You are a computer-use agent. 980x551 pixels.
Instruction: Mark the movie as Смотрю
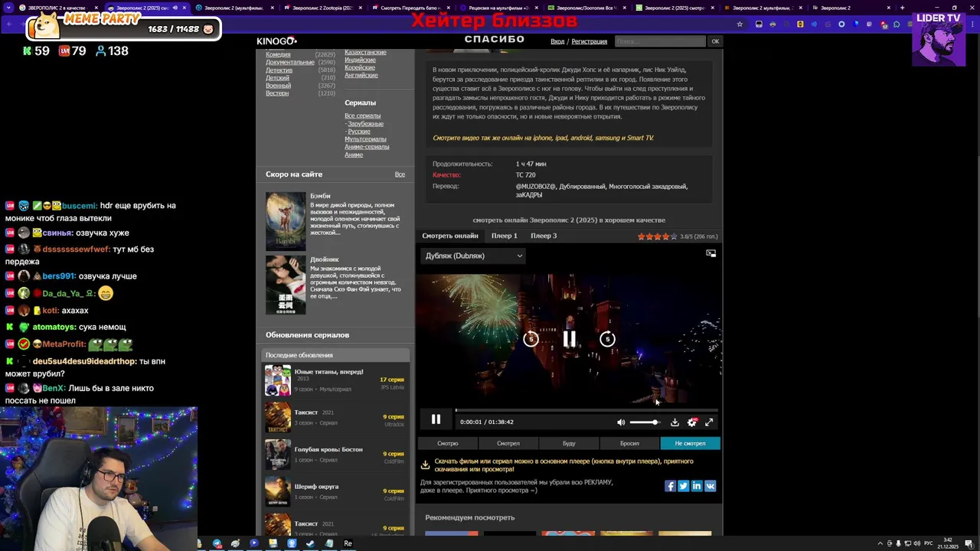[448, 443]
